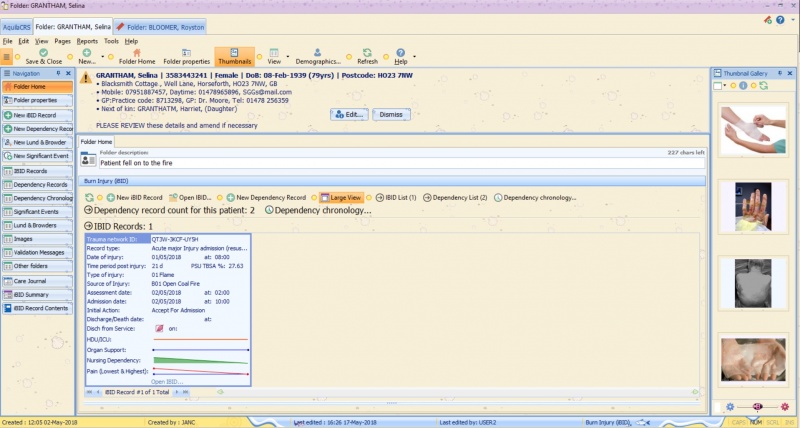Screen dimensions: 800x428
Task: Open Images in Navigation panel
Action: pos(38,239)
